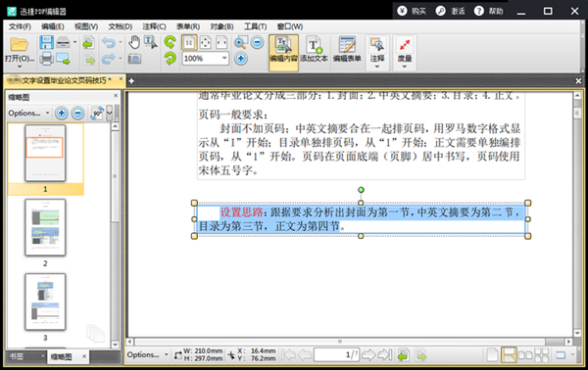Toggle the Fit Page view button
The width and height of the screenshot is (588, 370).
pyautogui.click(x=206, y=43)
